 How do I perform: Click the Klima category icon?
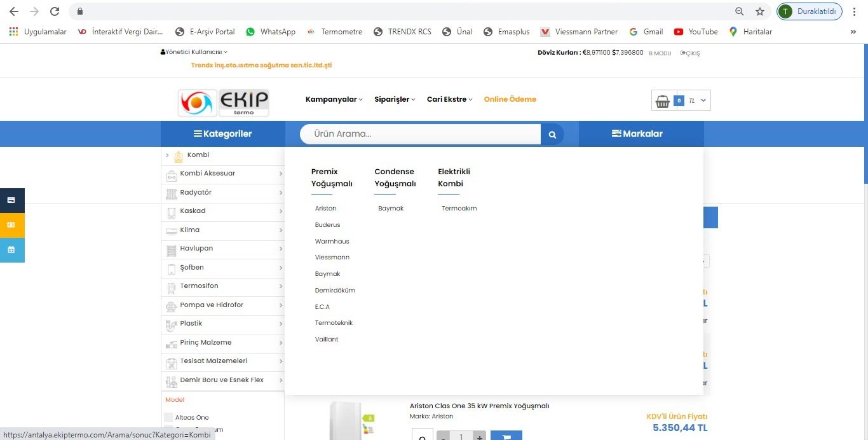172,231
